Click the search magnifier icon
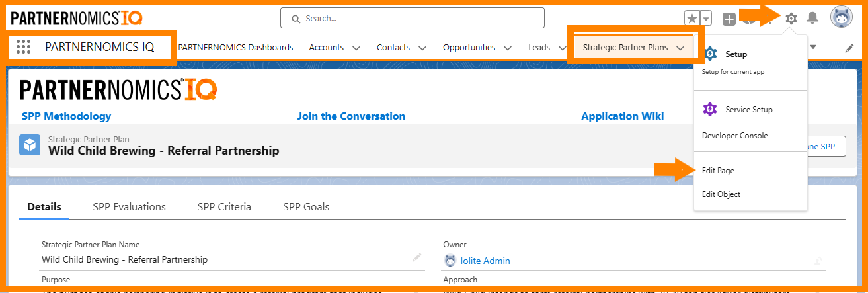 295,19
